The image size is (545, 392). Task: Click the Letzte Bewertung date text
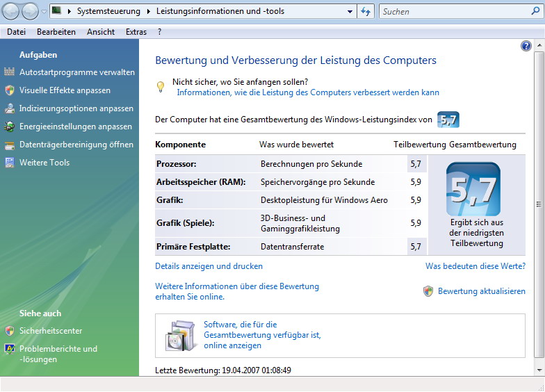point(222,370)
